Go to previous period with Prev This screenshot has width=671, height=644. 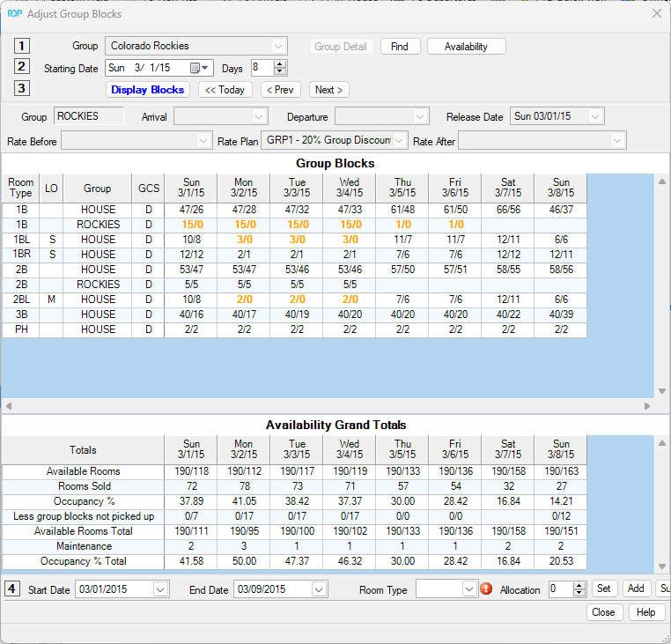[280, 90]
